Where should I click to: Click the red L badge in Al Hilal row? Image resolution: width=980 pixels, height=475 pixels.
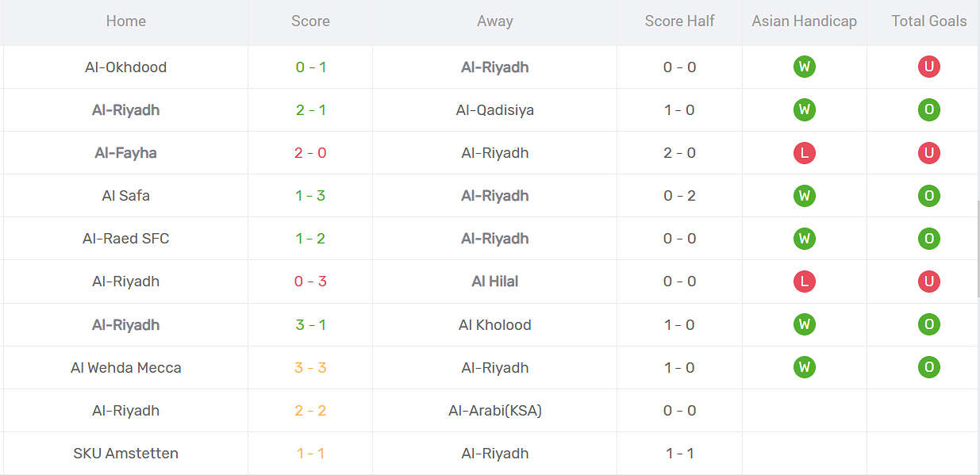point(804,282)
